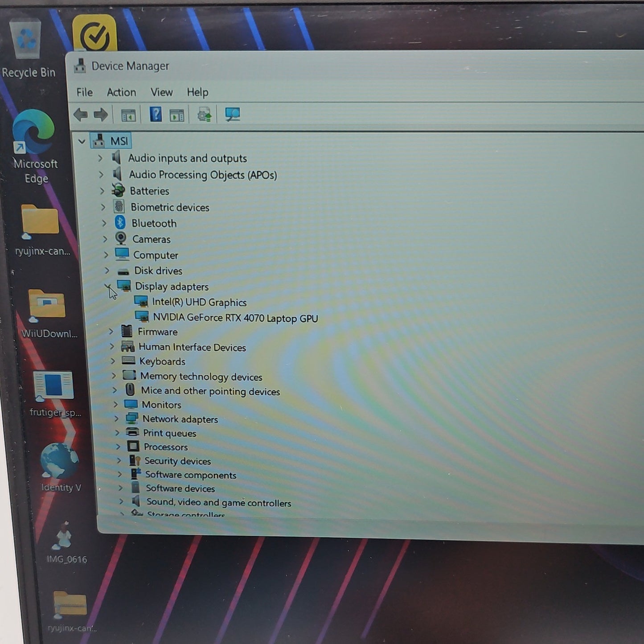Click the Processors category icon

pyautogui.click(x=133, y=446)
